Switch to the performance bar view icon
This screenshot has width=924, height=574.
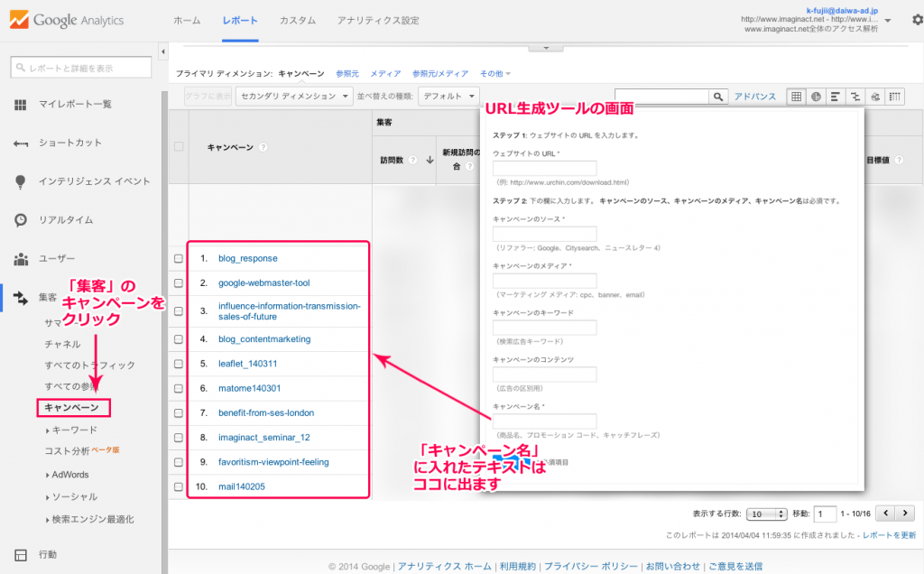point(835,97)
